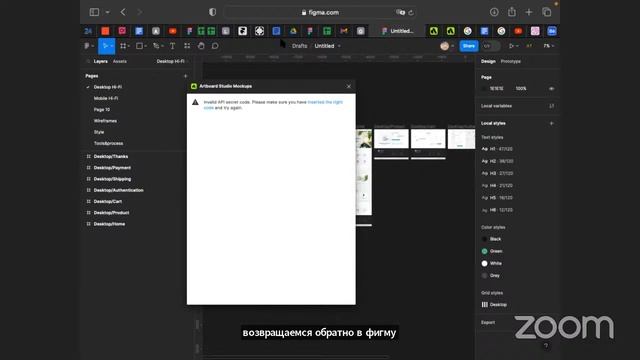Screen dimensions: 640x360
Task: Click the Export help question mark
Action: pyautogui.click(x=546, y=346)
